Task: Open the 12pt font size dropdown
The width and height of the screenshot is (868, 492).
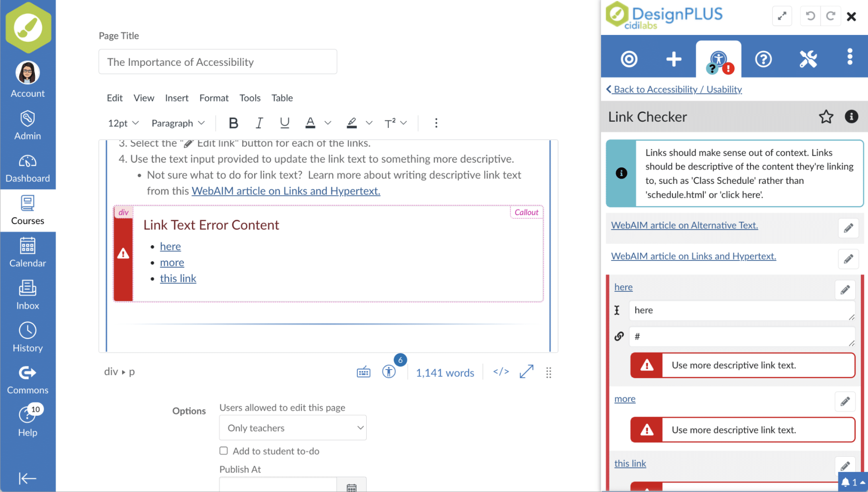Action: click(x=123, y=123)
